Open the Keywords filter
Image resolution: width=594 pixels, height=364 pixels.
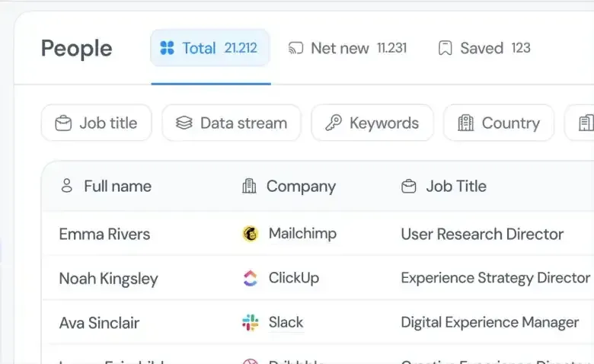[372, 123]
